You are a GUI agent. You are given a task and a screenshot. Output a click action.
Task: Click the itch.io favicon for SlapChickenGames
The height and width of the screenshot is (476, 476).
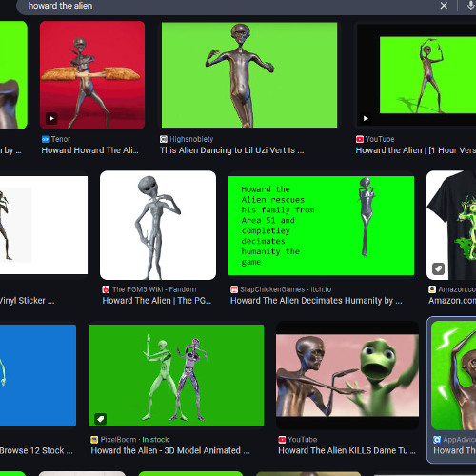point(234,289)
